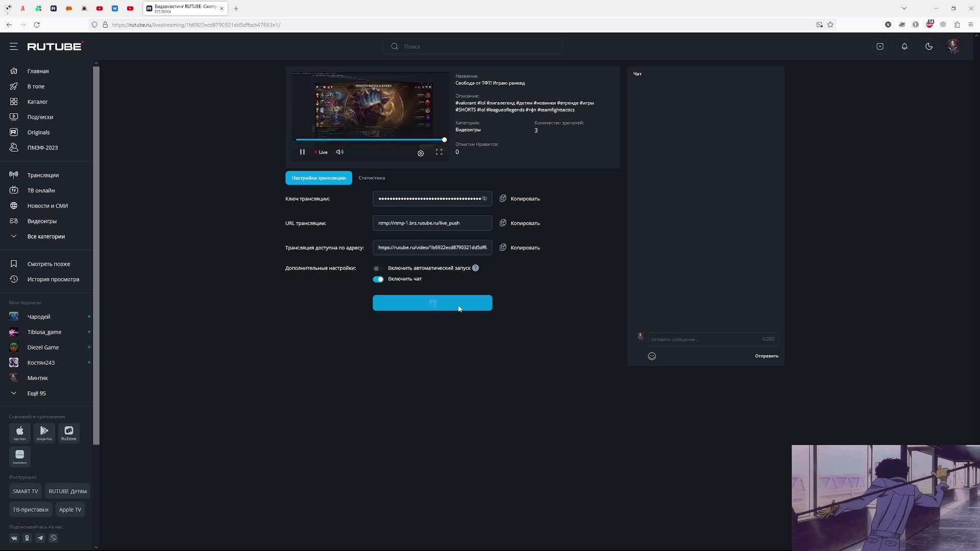Viewport: 980px width, 551px height.
Task: Expand "Ещё 95" subscriptions list
Action: tap(36, 393)
